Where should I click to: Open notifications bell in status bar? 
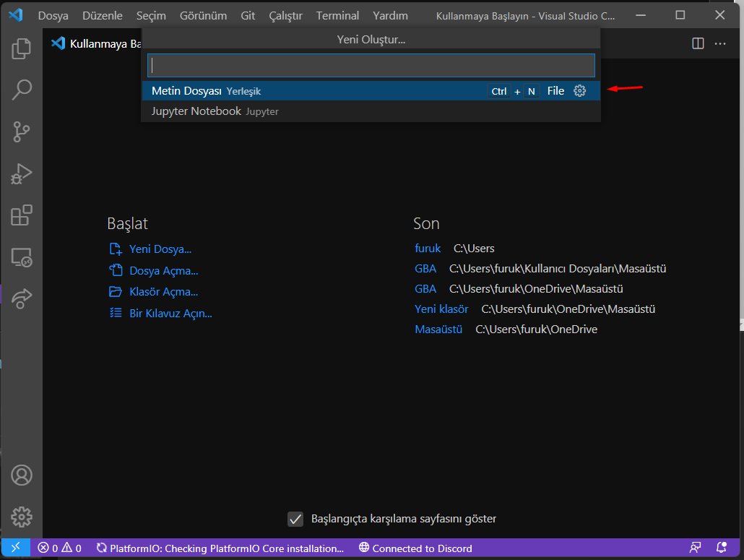721,548
